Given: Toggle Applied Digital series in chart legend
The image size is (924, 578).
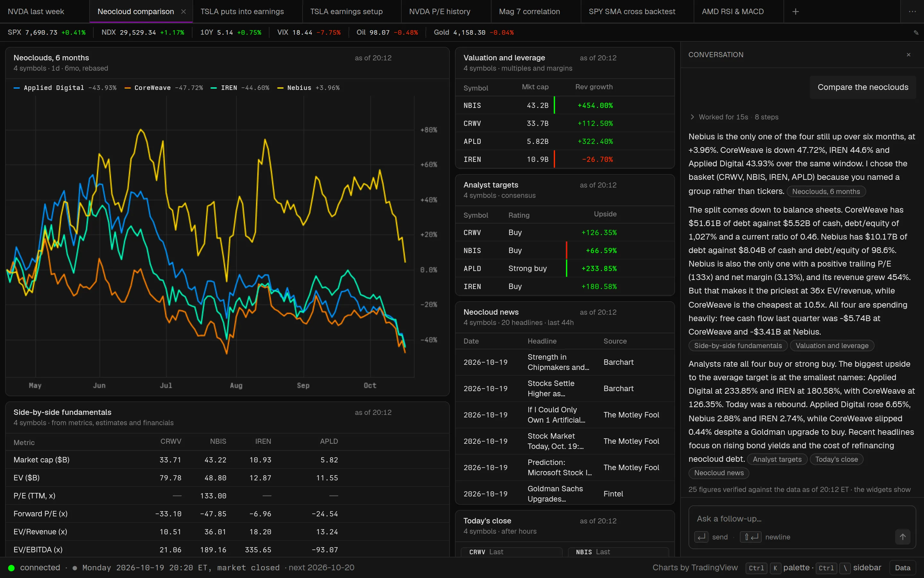Looking at the screenshot, I should 65,88.
